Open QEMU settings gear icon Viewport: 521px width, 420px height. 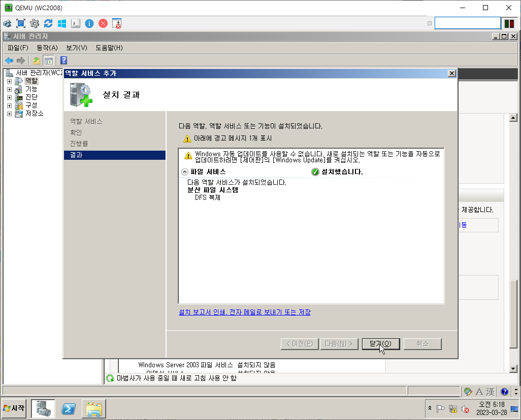tap(34, 23)
